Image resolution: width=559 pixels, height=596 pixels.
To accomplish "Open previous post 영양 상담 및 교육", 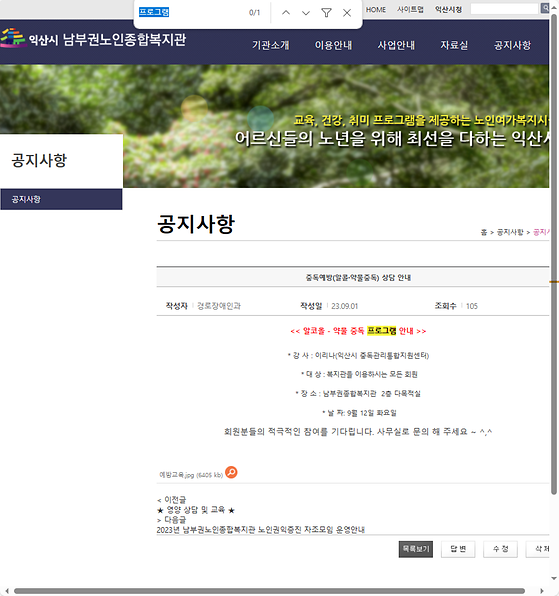I will [x=196, y=510].
